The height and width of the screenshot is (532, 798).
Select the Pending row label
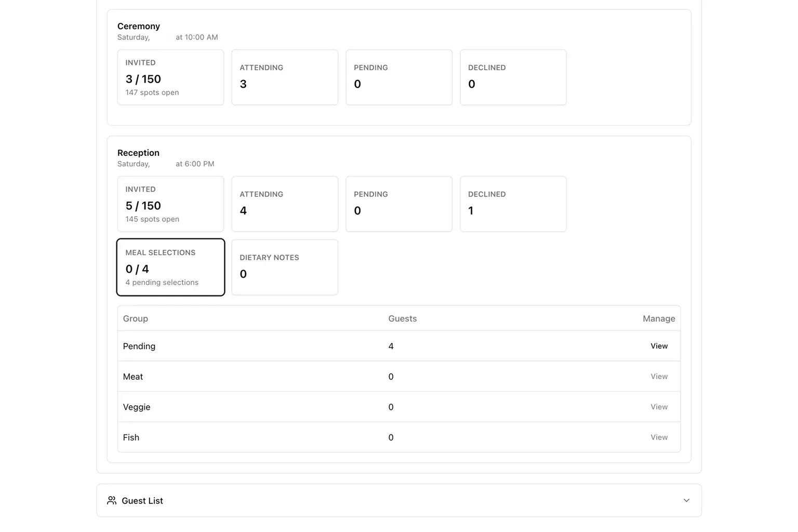pos(139,346)
